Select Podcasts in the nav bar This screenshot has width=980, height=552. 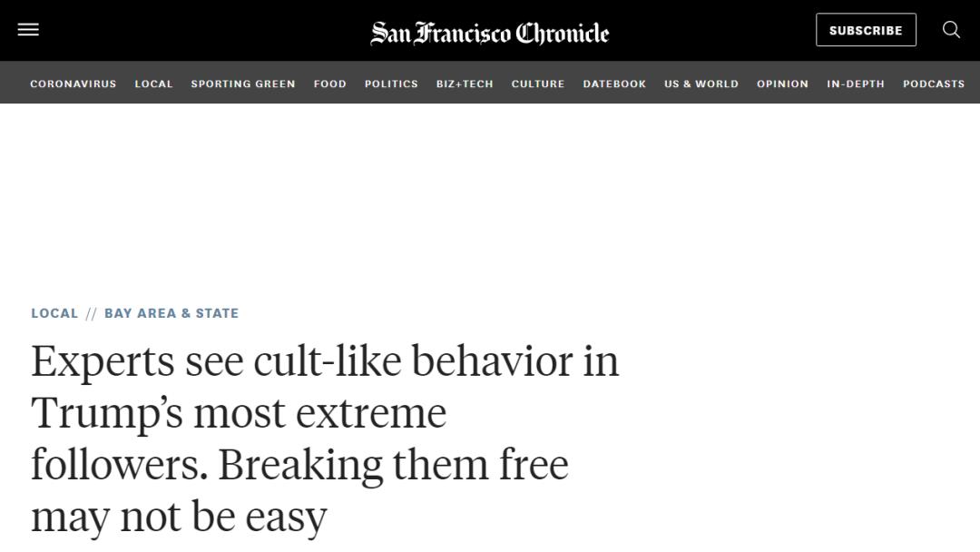coord(934,84)
